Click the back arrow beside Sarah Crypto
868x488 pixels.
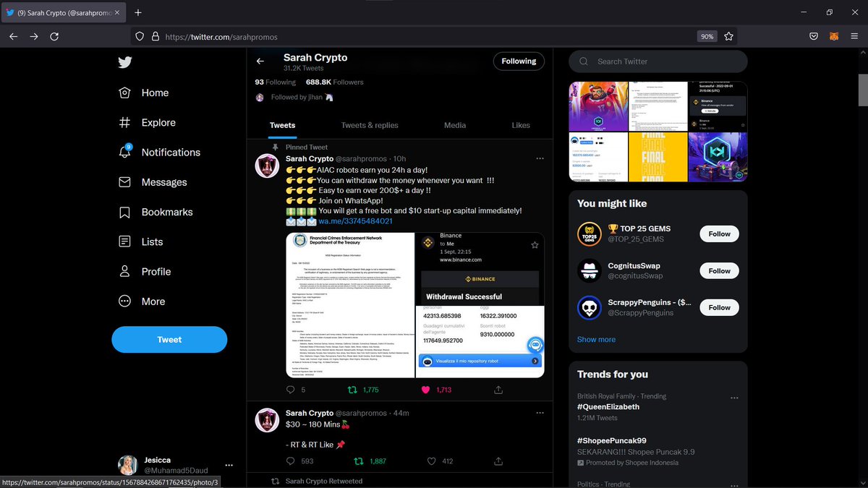(260, 61)
